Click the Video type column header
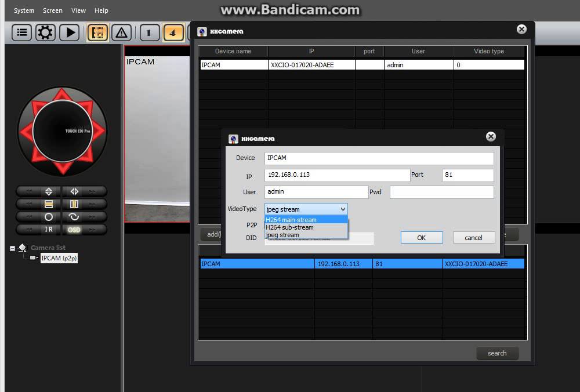Image resolution: width=580 pixels, height=392 pixels. click(x=489, y=51)
